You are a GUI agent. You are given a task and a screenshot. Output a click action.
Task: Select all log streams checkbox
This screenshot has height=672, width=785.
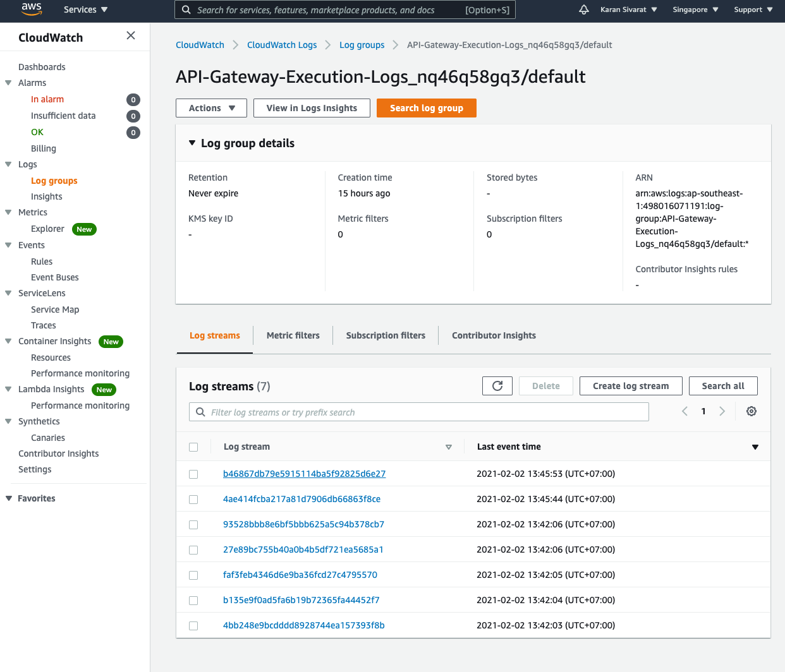coord(193,447)
